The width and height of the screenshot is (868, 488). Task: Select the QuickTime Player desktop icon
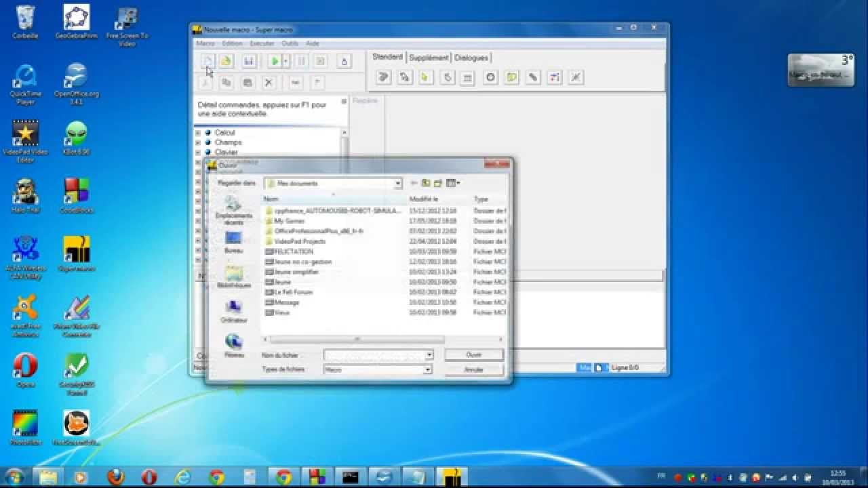pos(25,84)
